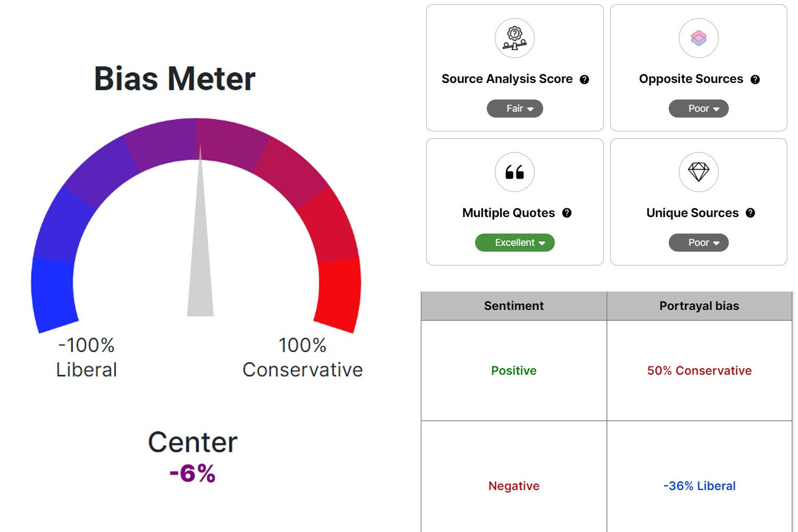Click the Negative sentiment entry
Viewport: 798px width, 532px height.
pyautogui.click(x=513, y=485)
